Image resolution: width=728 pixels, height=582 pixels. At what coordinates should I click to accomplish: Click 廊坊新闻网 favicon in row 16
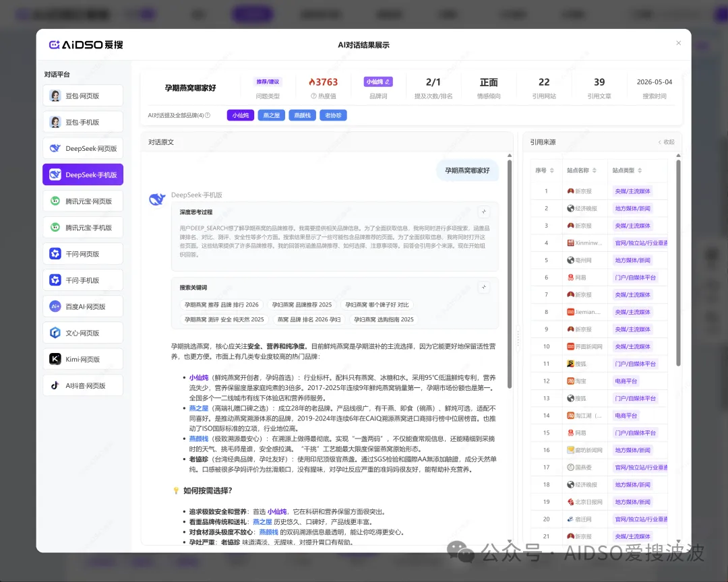click(571, 450)
